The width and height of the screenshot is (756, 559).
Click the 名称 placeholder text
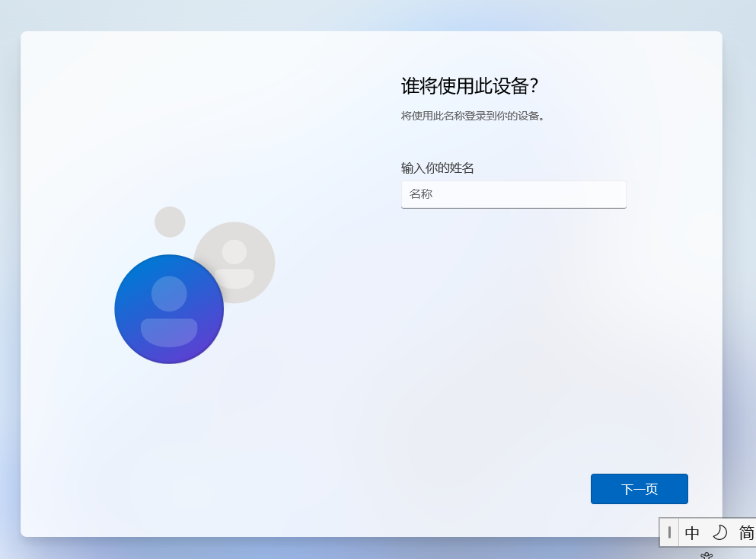pos(421,194)
